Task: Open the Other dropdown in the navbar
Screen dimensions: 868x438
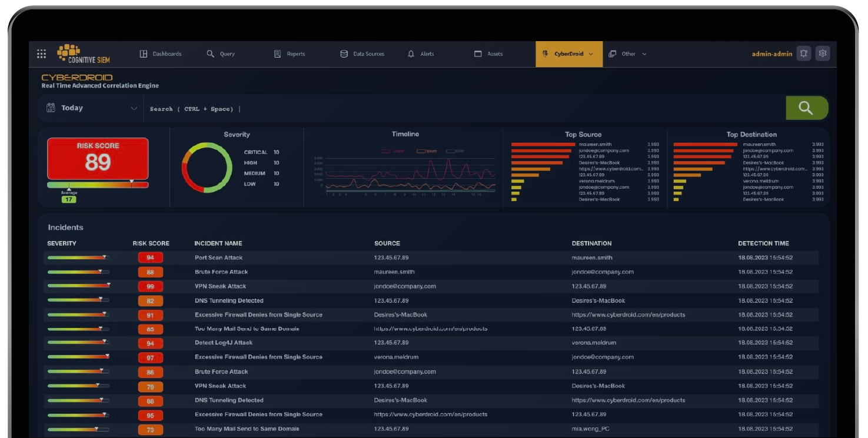Action: tap(630, 53)
